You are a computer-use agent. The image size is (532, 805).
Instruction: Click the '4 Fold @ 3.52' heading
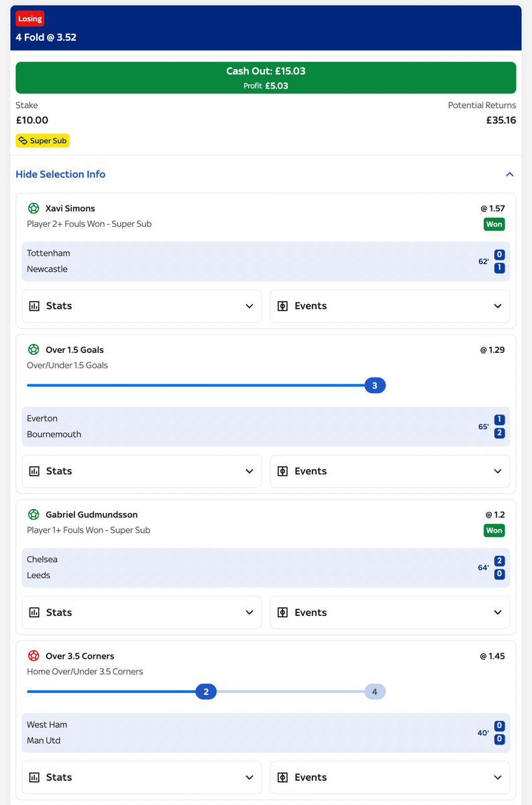tap(46, 38)
